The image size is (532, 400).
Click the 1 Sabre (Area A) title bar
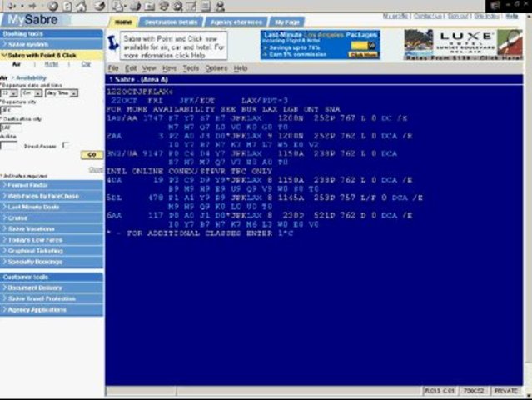pos(314,79)
